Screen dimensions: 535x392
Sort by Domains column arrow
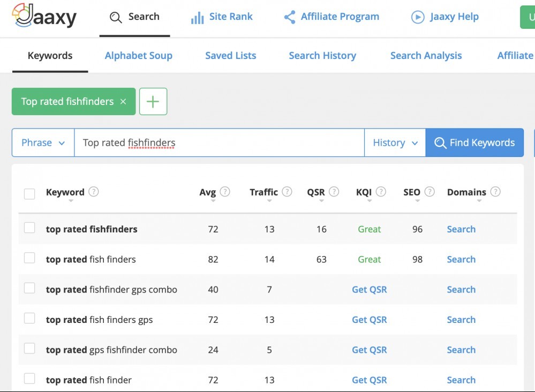point(479,201)
